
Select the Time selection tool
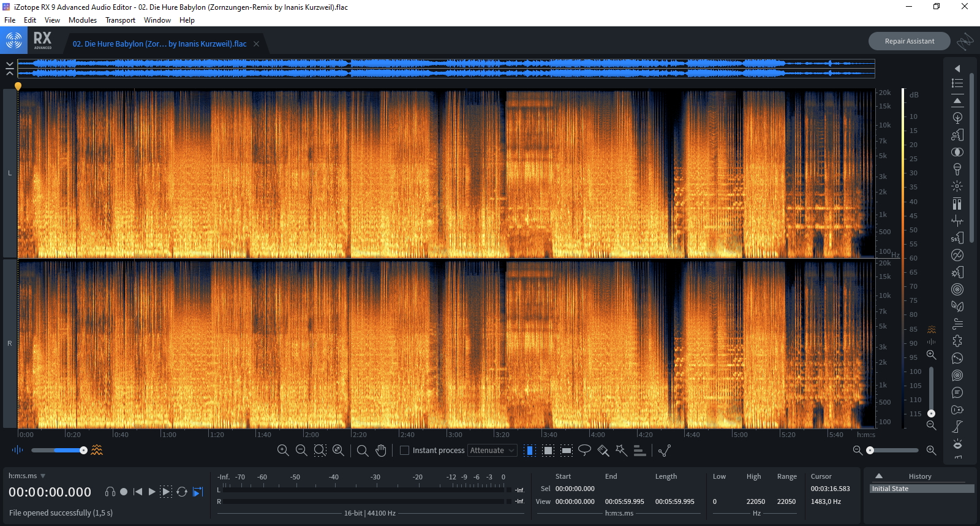pos(530,451)
